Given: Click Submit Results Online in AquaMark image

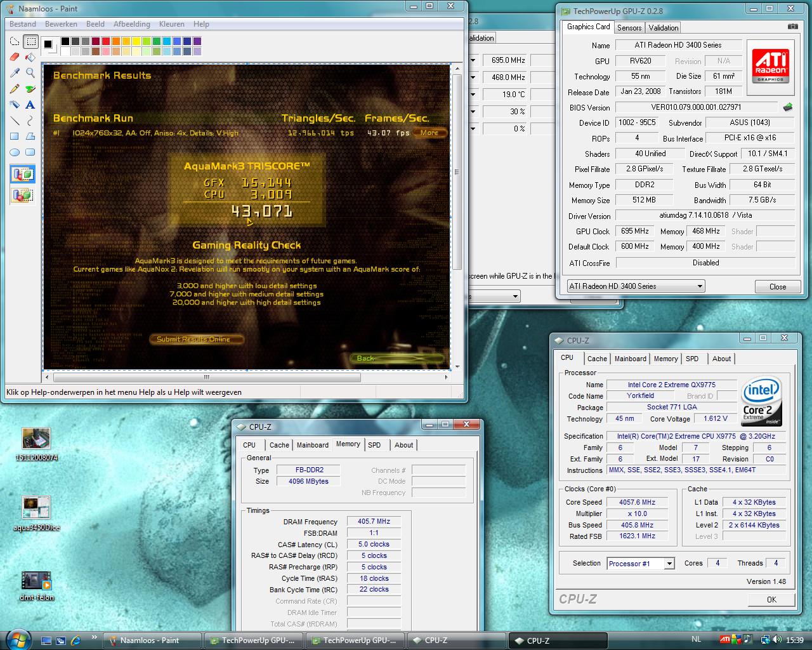Looking at the screenshot, I should point(197,340).
